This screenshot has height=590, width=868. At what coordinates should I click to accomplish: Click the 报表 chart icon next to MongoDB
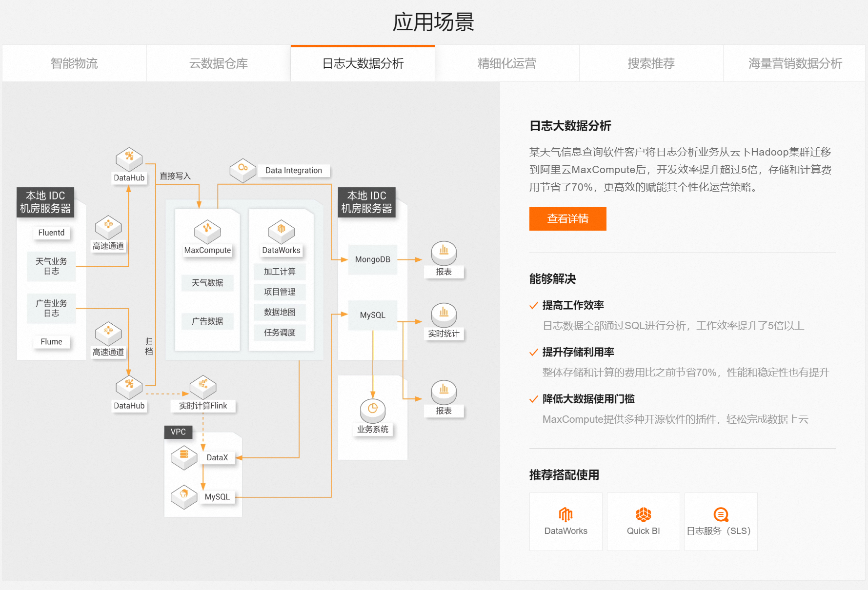click(444, 254)
